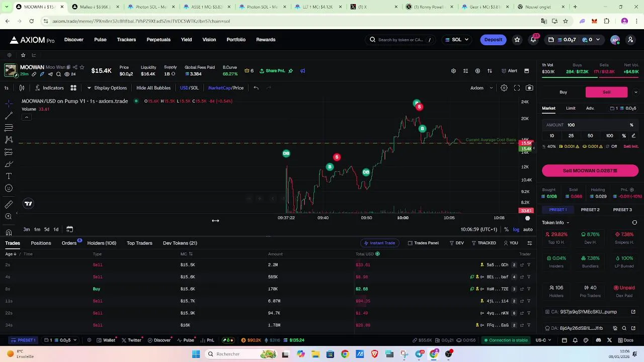Click the AMOUNT input field
644x362 pixels.
point(590,125)
